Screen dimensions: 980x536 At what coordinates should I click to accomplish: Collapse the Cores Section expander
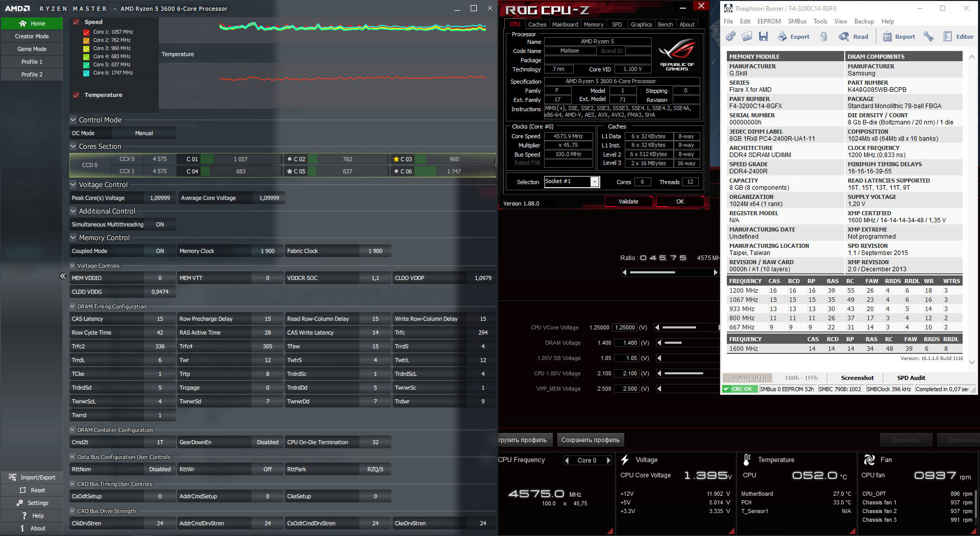click(x=73, y=146)
